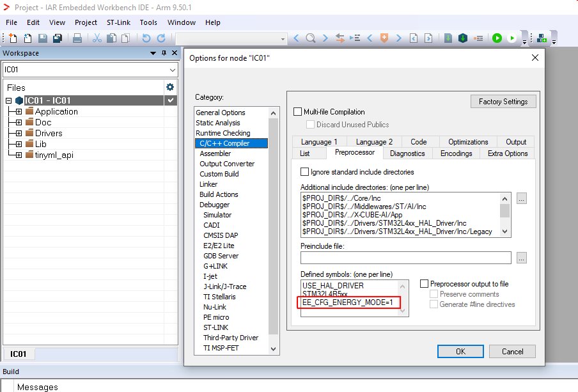Close the Workspace panel
The width and height of the screenshot is (578, 392).
(x=175, y=52)
